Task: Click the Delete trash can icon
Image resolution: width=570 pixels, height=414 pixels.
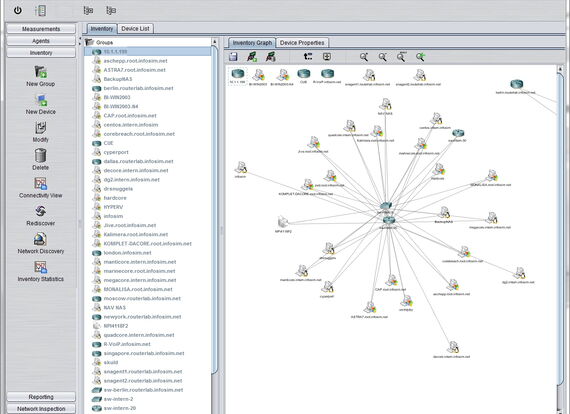Action: 41,156
